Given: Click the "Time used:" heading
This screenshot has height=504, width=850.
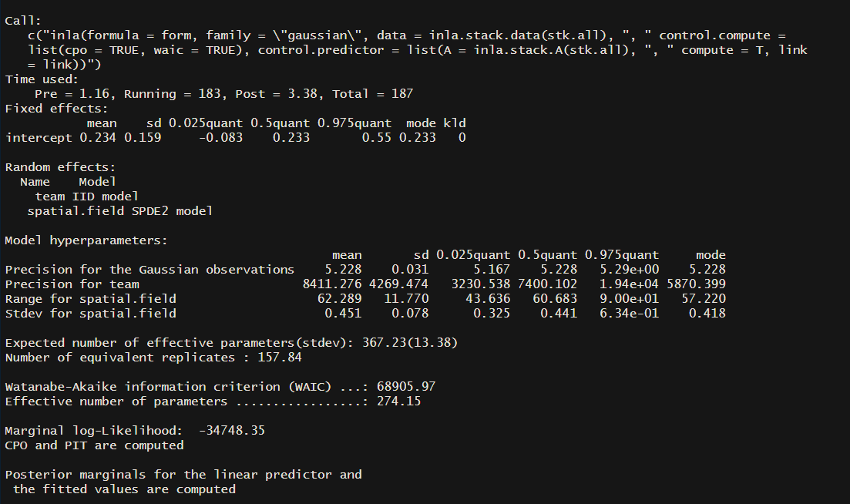Looking at the screenshot, I should [42, 79].
